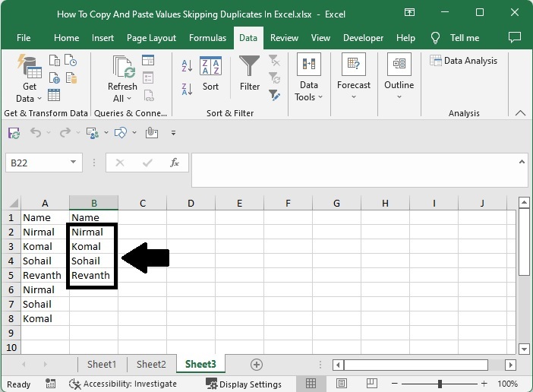Viewport: 533px width, 392px height.
Task: Open Ribbon Display Options in title bar
Action: click(x=409, y=13)
